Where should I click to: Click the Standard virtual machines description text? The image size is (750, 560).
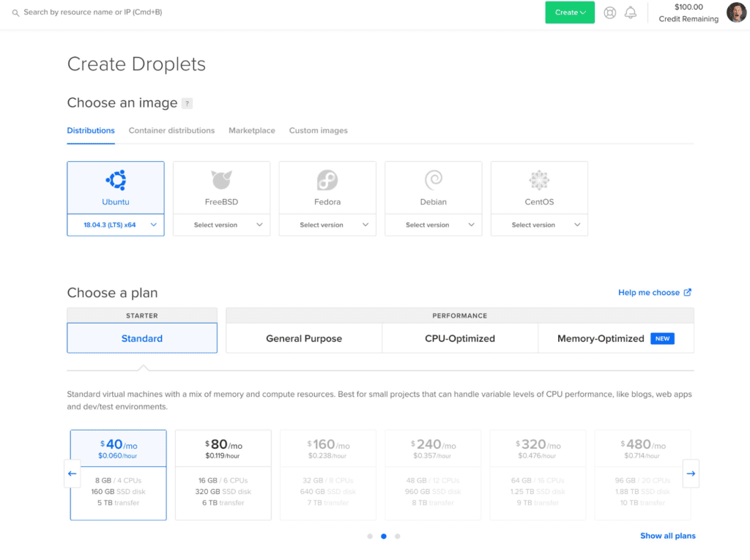pos(379,400)
